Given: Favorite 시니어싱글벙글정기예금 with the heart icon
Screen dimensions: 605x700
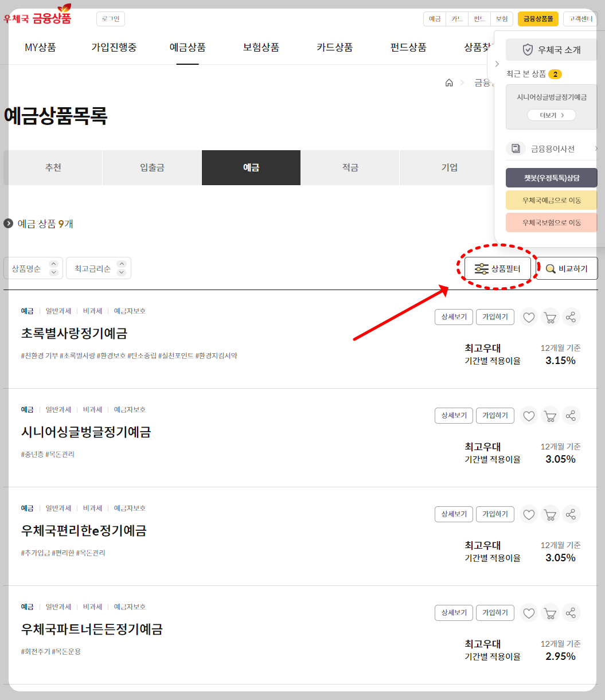Looking at the screenshot, I should coord(529,416).
